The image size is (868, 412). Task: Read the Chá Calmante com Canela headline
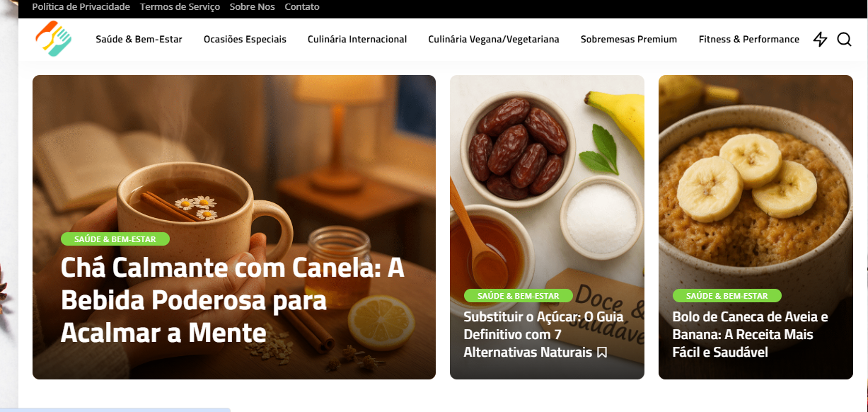coord(233,300)
